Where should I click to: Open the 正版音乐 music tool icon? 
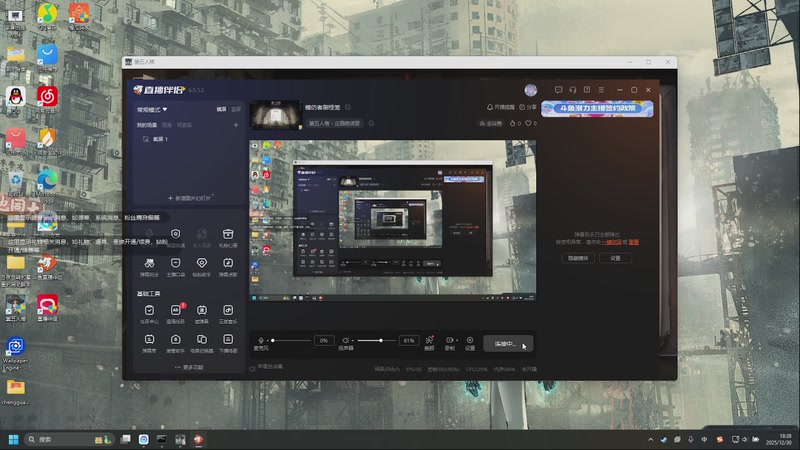228,310
